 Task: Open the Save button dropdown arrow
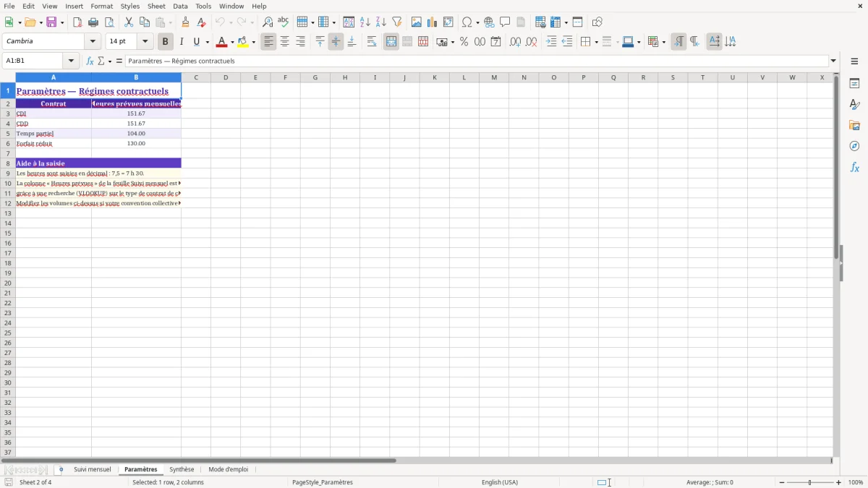[x=62, y=22]
